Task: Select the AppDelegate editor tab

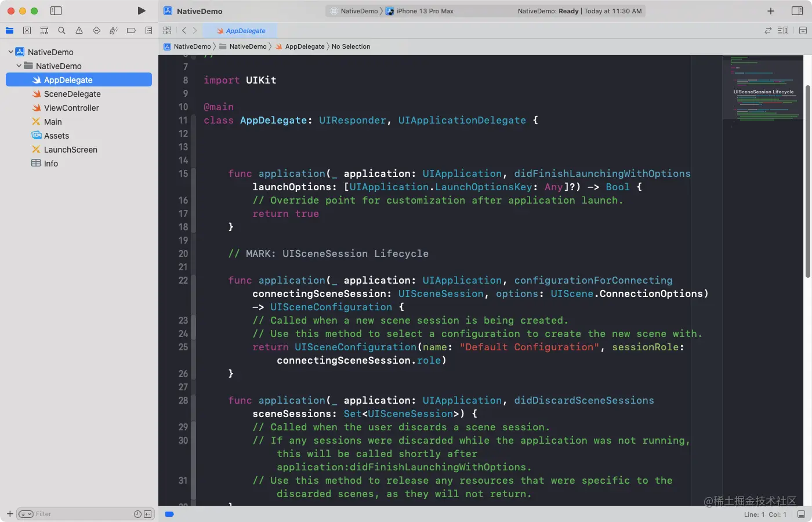Action: coord(241,31)
